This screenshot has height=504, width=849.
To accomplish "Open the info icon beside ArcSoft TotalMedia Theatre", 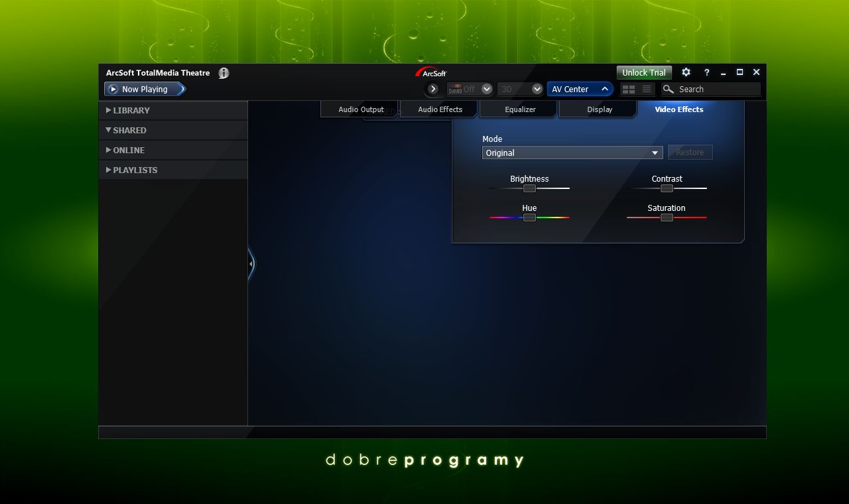I will click(x=224, y=73).
